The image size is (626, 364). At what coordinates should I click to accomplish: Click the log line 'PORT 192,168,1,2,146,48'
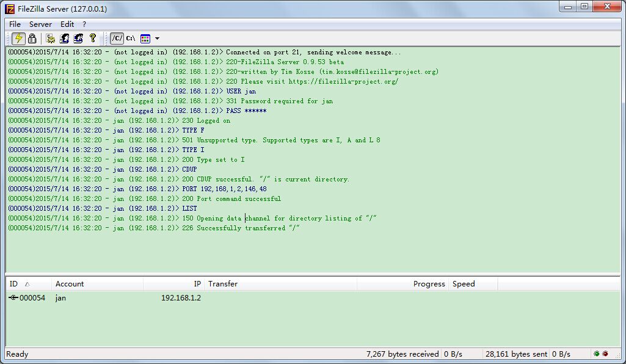tap(137, 189)
